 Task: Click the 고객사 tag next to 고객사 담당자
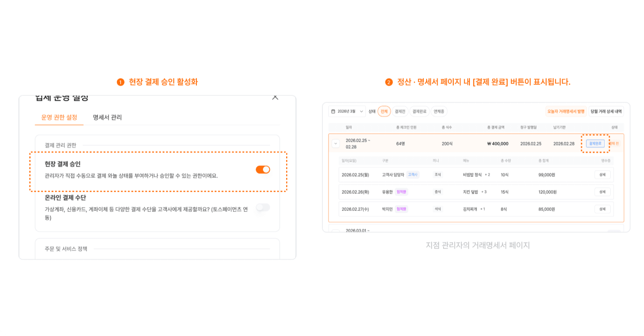point(413,175)
